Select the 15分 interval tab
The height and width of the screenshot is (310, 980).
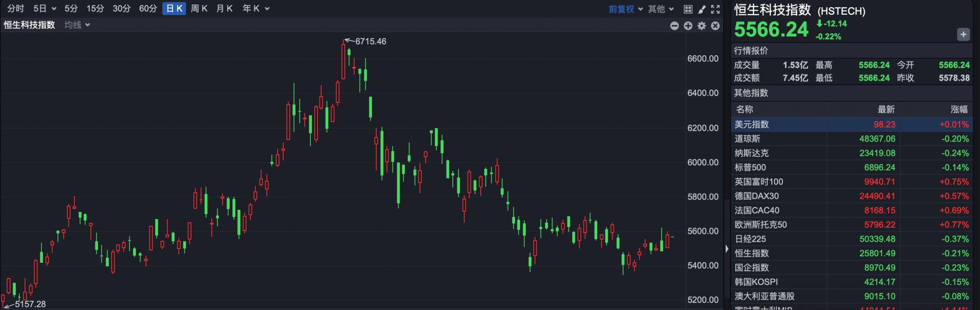[x=95, y=9]
